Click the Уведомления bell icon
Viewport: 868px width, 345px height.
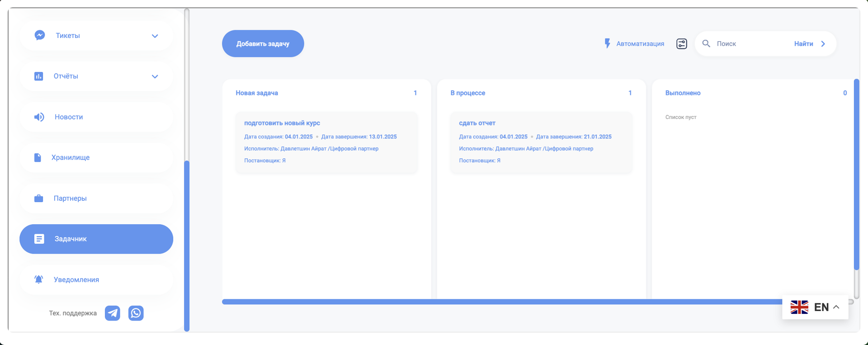point(39,279)
